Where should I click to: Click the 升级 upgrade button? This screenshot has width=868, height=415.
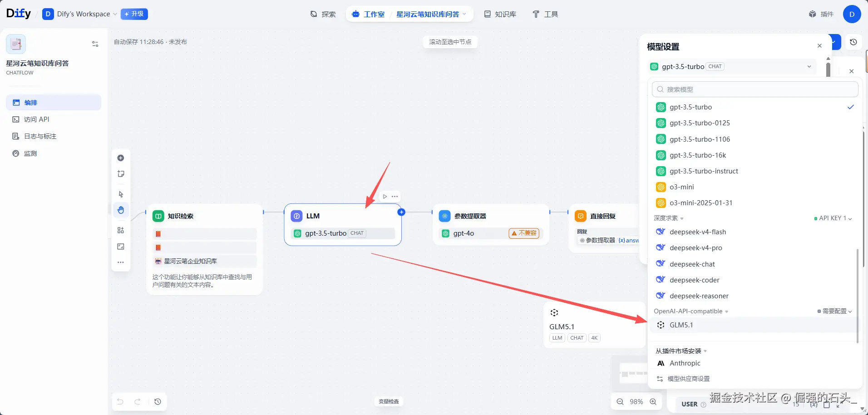[x=134, y=14]
